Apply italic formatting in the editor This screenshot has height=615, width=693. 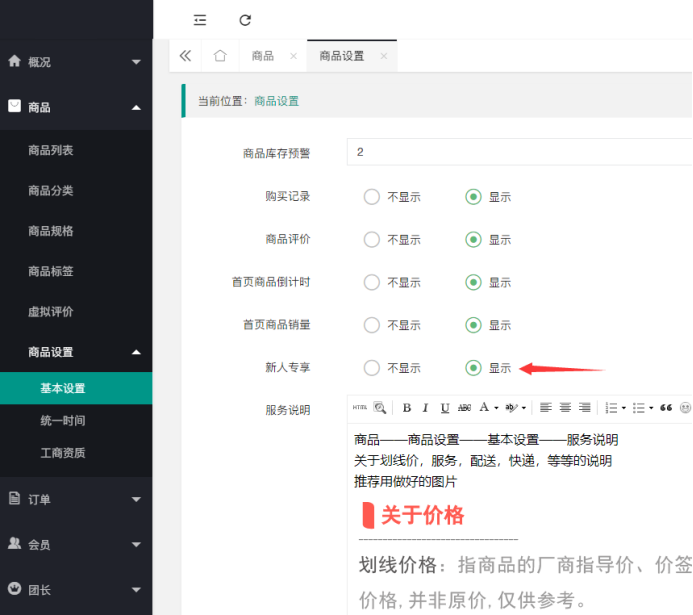click(x=425, y=408)
